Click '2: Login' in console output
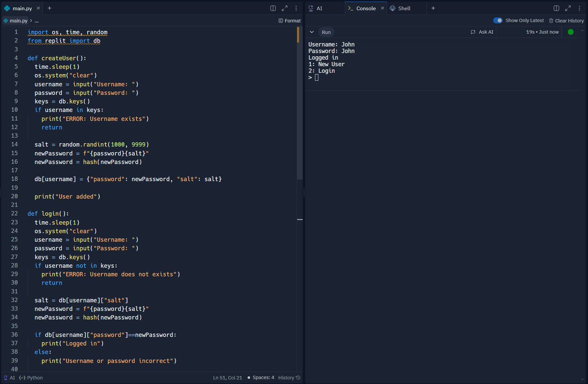 coord(321,71)
